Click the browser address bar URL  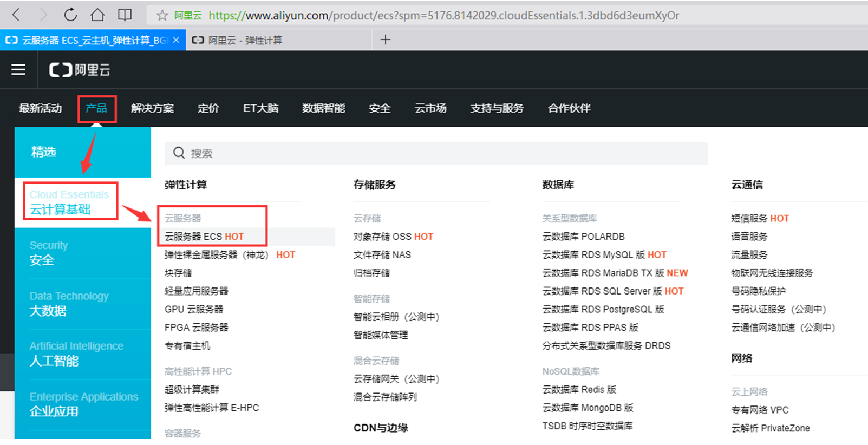pos(444,15)
